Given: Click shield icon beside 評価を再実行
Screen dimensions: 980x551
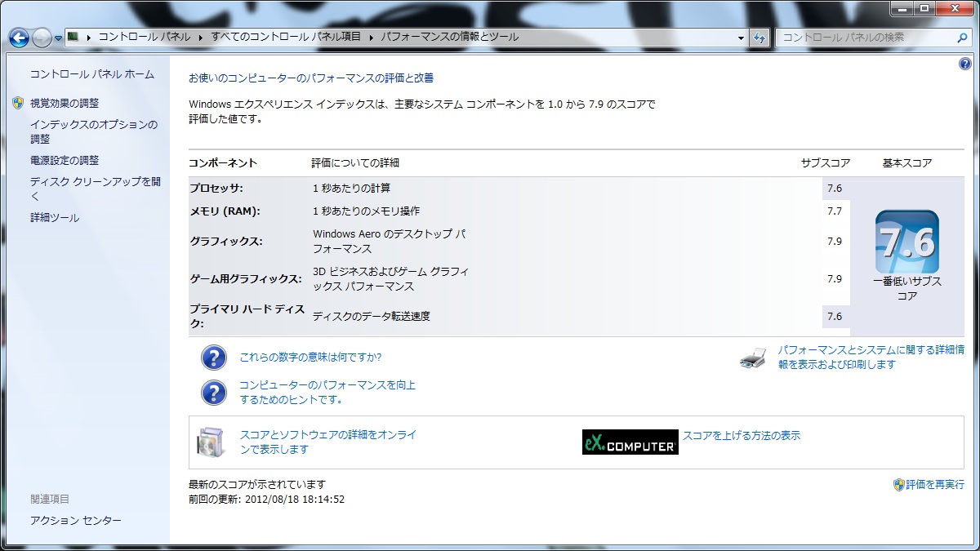Looking at the screenshot, I should click(x=899, y=485).
